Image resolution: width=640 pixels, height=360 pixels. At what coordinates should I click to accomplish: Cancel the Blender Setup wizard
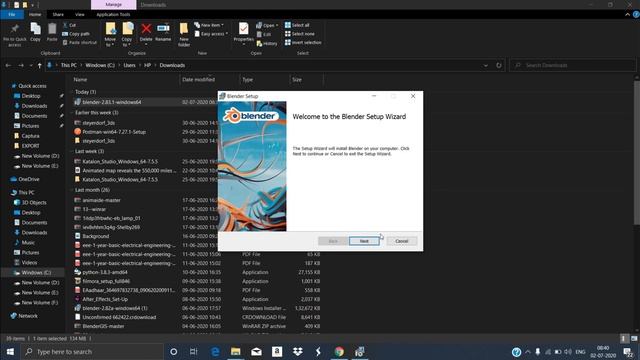402,241
